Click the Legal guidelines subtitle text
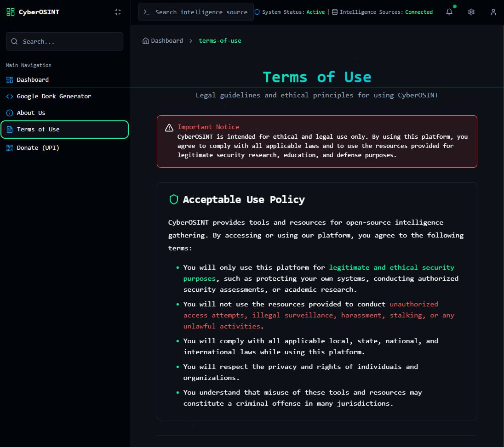The image size is (504, 447). click(317, 95)
